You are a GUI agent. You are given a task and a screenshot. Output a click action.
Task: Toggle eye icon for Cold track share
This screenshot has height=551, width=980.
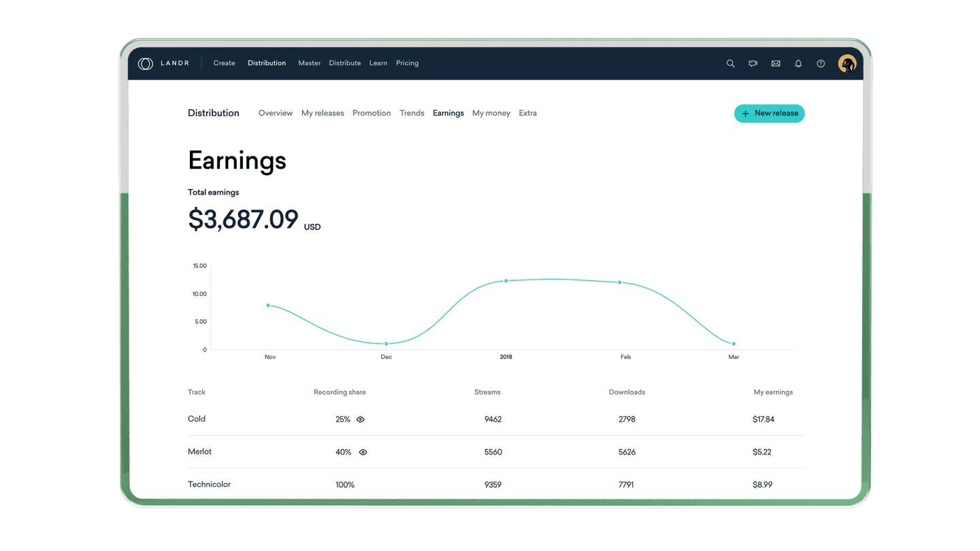(361, 420)
